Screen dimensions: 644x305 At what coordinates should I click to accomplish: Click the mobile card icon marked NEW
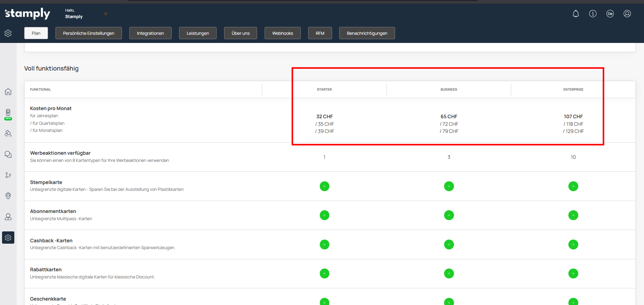click(8, 113)
